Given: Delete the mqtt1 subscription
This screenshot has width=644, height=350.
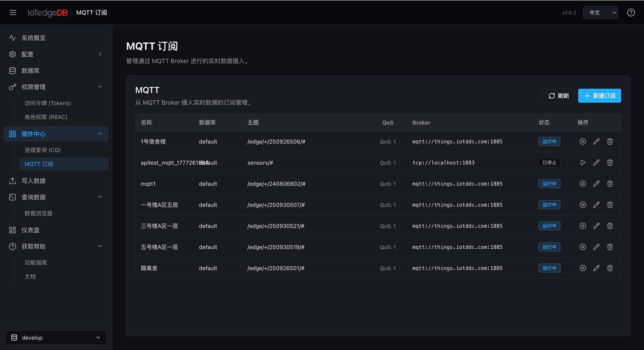Looking at the screenshot, I should (610, 184).
